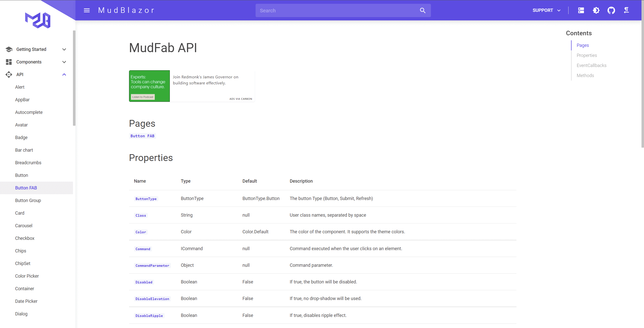Viewport: 644px width, 328px height.
Task: Click Listen to Podcast in the ad
Action: [143, 97]
